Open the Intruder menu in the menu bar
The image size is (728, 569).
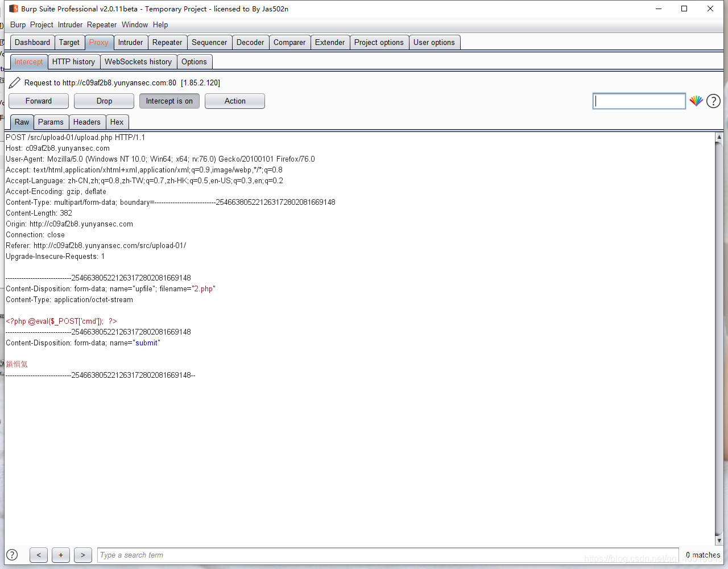(70, 25)
